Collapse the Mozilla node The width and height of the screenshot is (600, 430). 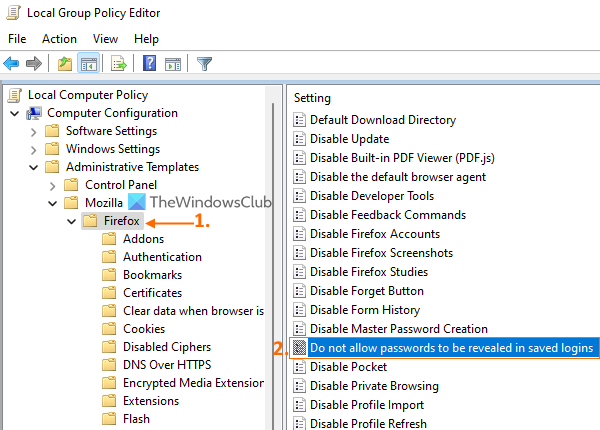[52, 204]
